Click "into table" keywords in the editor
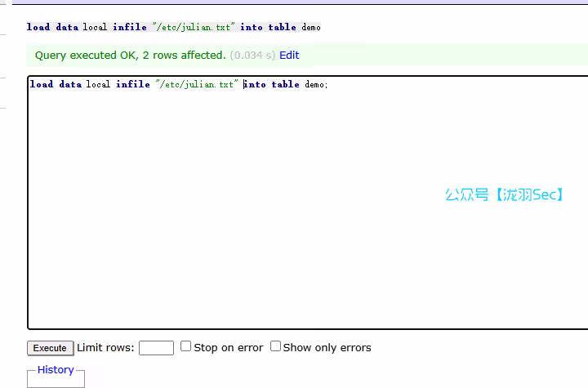The width and height of the screenshot is (588, 388). coord(272,84)
